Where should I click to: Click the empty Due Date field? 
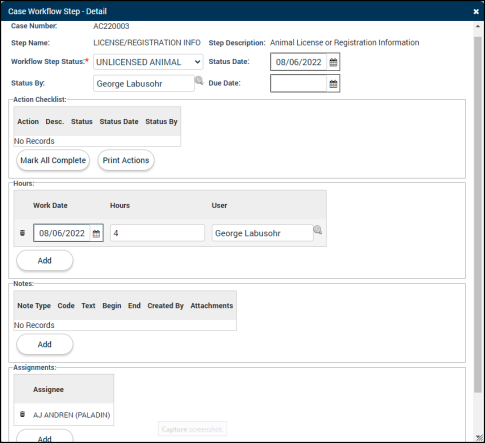(298, 84)
